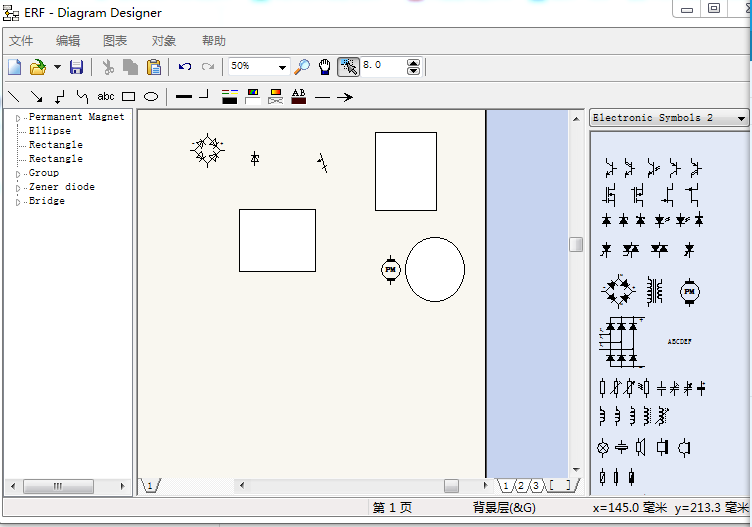752x527 pixels.
Task: Select the hand pan tool
Action: pyautogui.click(x=325, y=67)
